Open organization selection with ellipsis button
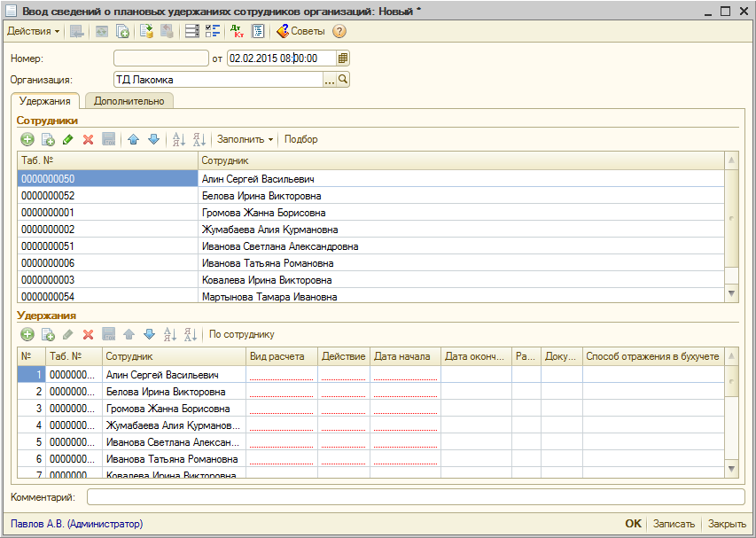This screenshot has height=538, width=756. (x=330, y=80)
